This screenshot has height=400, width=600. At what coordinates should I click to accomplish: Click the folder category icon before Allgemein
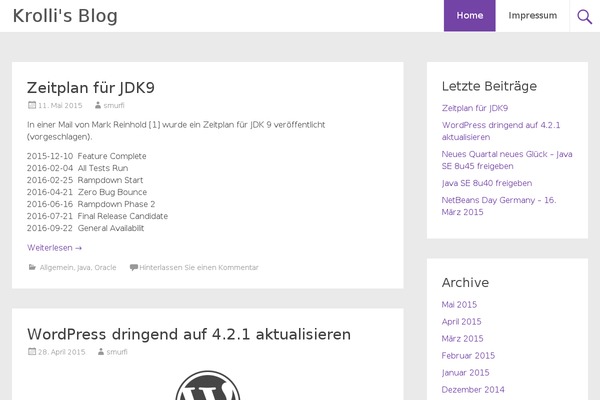click(33, 267)
